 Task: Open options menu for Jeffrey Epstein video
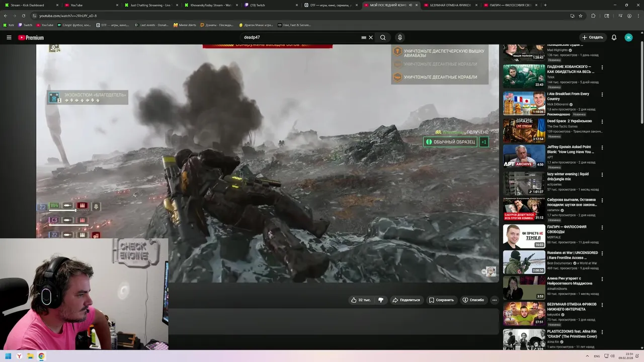point(602,148)
